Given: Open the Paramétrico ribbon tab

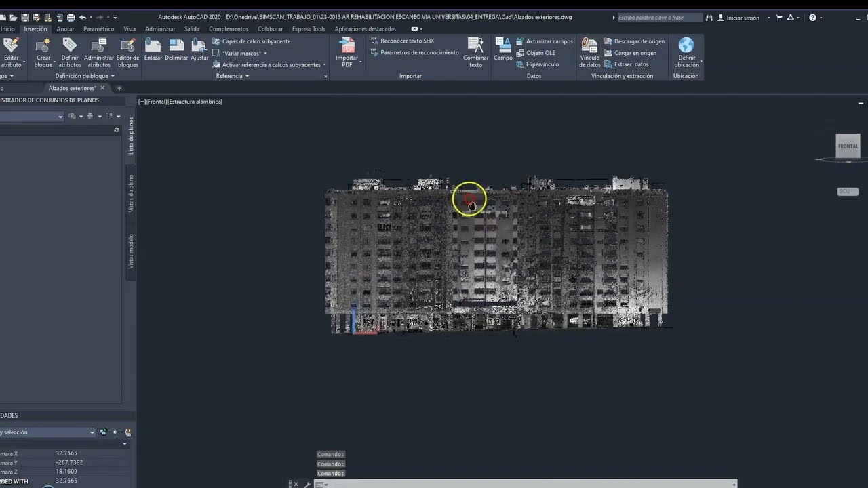Looking at the screenshot, I should 99,29.
